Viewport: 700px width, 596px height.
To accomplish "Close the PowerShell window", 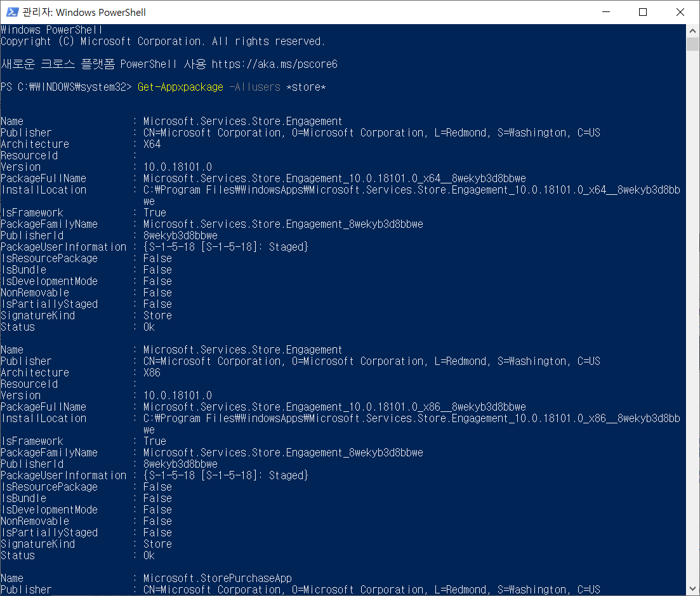I will 680,12.
